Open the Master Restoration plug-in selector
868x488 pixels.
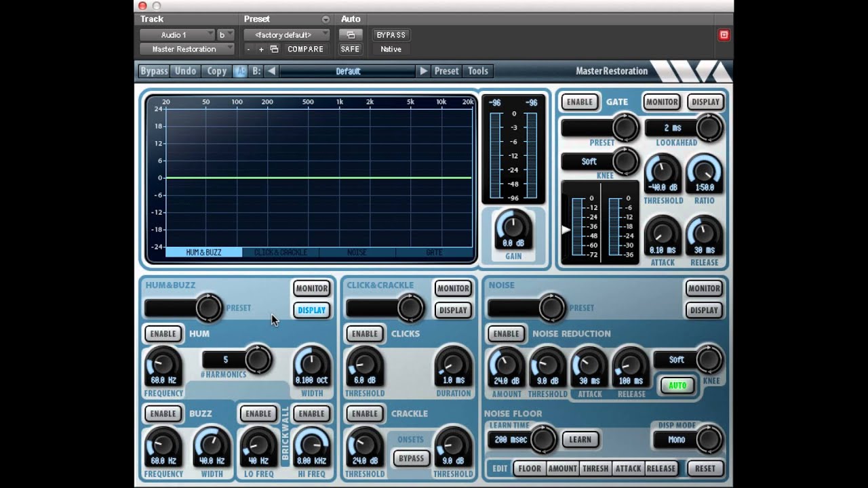pyautogui.click(x=187, y=49)
